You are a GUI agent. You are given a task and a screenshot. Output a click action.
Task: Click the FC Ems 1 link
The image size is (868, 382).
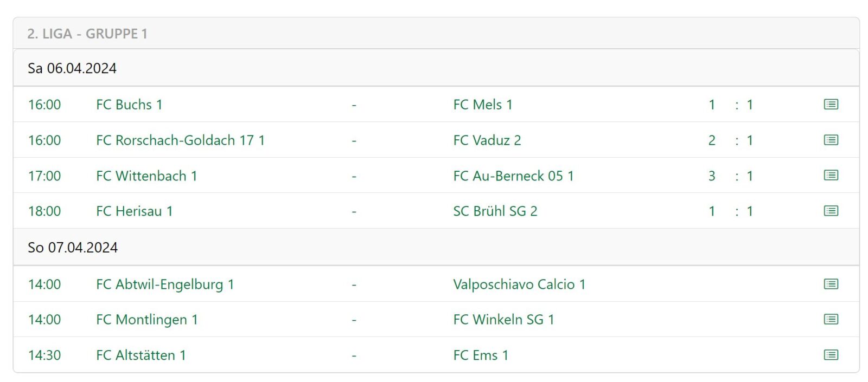(481, 355)
